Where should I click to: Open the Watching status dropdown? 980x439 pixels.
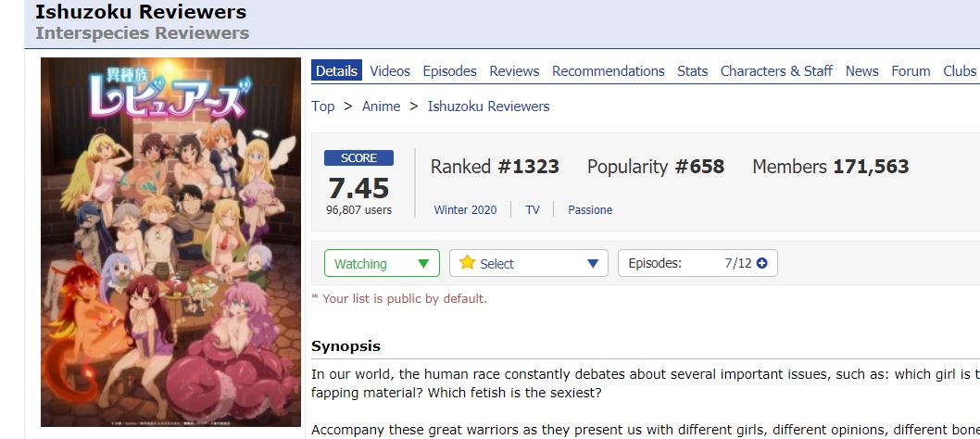382,263
